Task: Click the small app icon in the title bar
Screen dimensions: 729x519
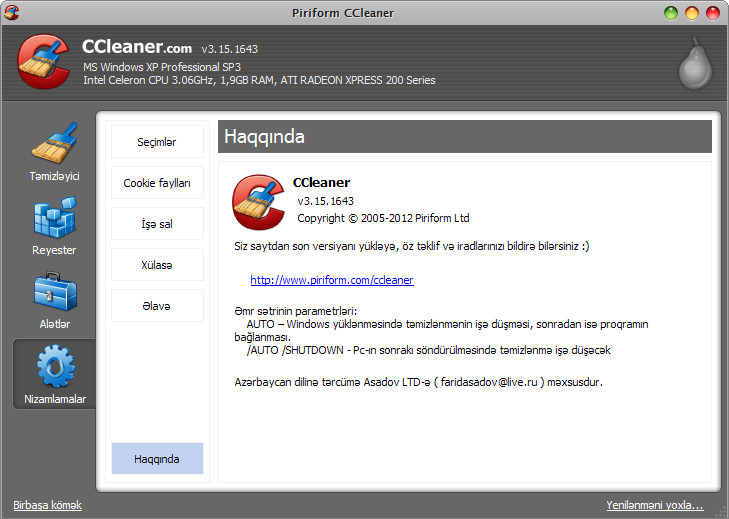Action: 11,12
